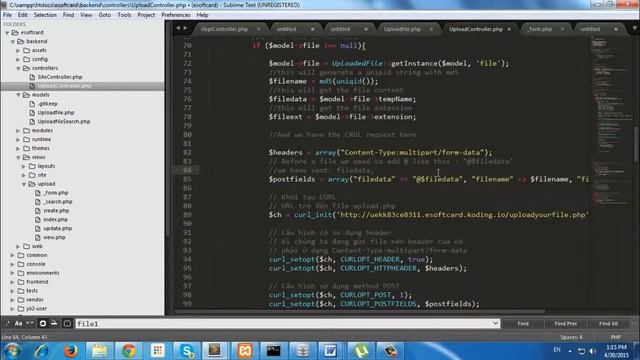The width and height of the screenshot is (640, 360).
Task: Open create.php in sidebar
Action: (56, 211)
